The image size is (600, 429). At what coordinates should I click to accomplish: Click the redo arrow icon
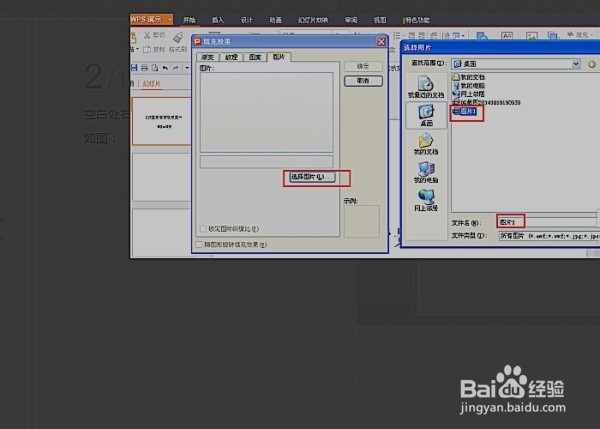(x=176, y=68)
